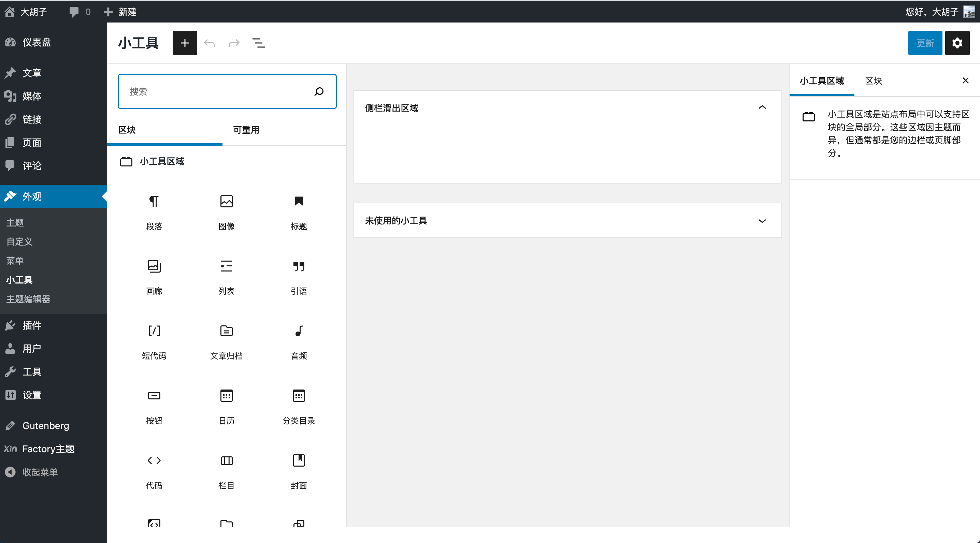Select the 段落 (Paragraph) block
Screen dimensions: 980x543
click(x=154, y=211)
